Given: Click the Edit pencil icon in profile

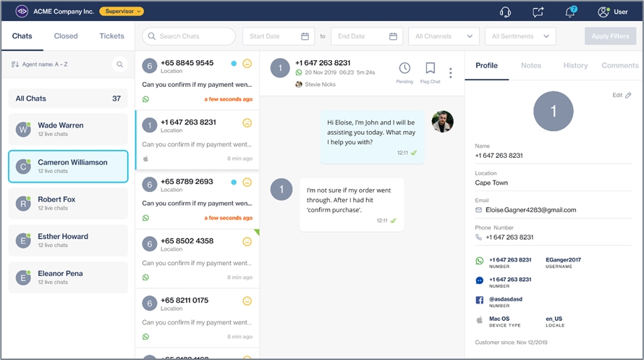Looking at the screenshot, I should pyautogui.click(x=627, y=95).
